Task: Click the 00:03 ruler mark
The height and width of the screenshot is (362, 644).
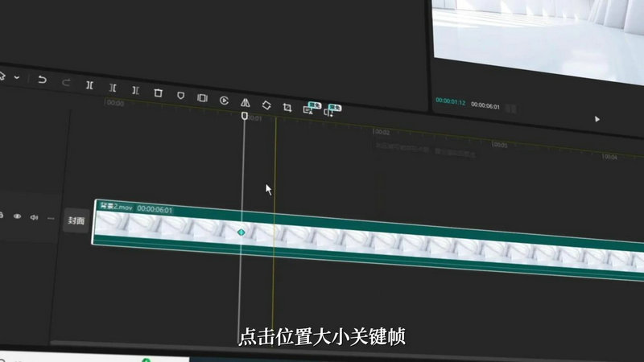Action: (499, 145)
